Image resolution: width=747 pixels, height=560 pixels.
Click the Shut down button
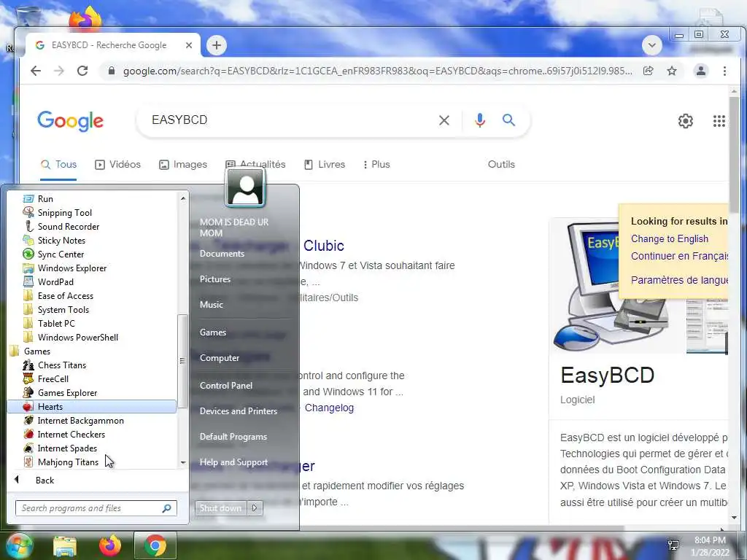220,508
